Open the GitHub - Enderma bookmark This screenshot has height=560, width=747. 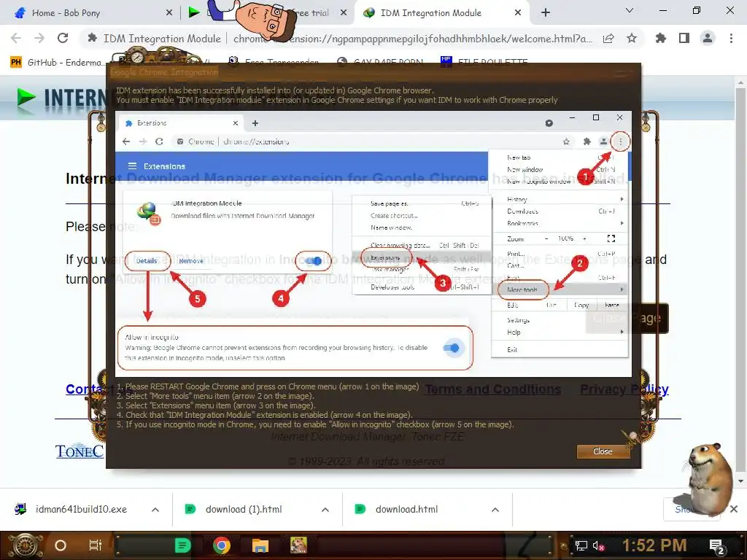(57, 63)
